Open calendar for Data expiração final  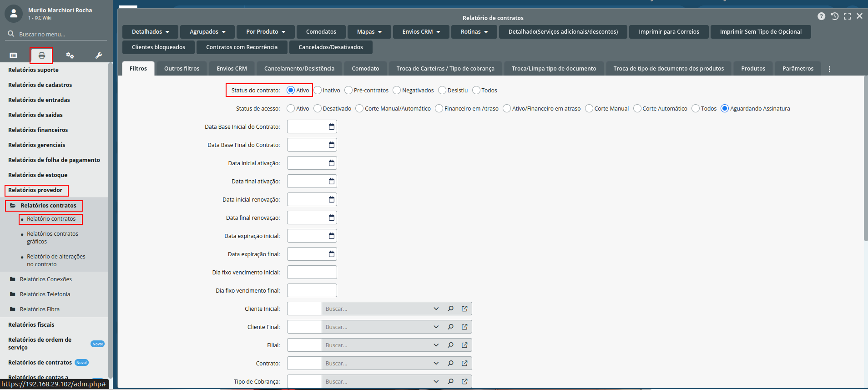point(332,254)
